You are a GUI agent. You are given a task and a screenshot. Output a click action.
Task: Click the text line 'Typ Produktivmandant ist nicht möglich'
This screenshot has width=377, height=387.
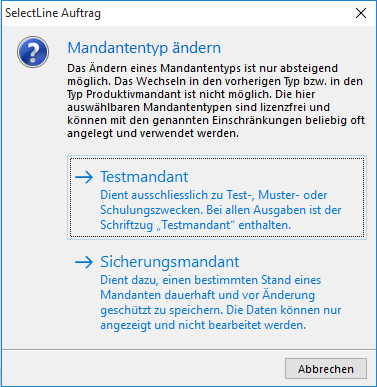coord(191,94)
